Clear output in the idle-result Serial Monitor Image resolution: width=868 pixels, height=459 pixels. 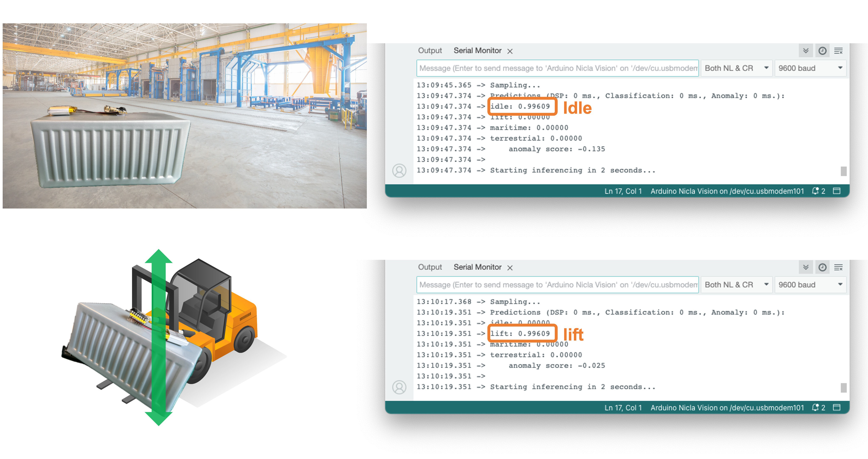point(838,51)
